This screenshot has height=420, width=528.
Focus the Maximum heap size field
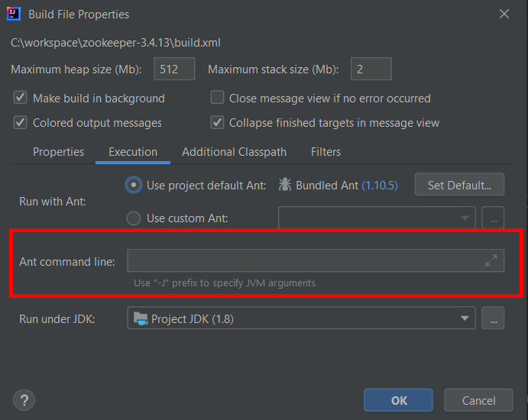pyautogui.click(x=174, y=69)
